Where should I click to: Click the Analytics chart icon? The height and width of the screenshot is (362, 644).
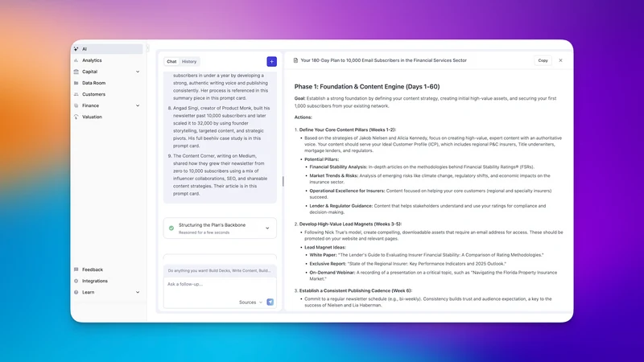pyautogui.click(x=76, y=60)
